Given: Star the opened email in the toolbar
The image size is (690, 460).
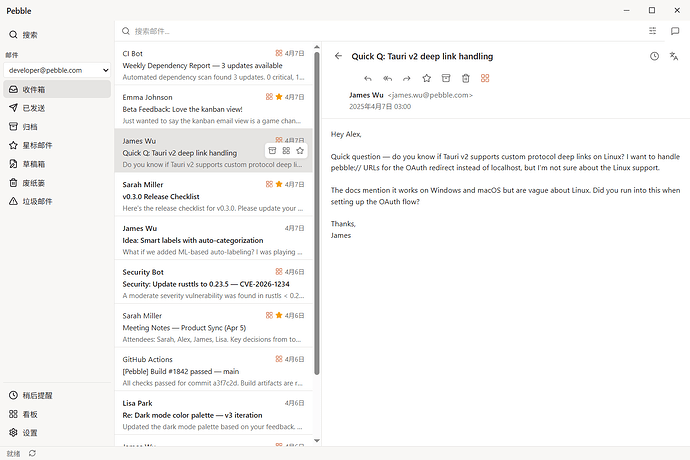Looking at the screenshot, I should coord(426,78).
